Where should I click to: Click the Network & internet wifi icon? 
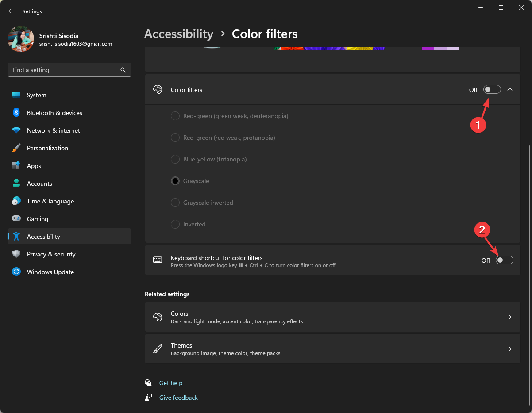pyautogui.click(x=16, y=130)
